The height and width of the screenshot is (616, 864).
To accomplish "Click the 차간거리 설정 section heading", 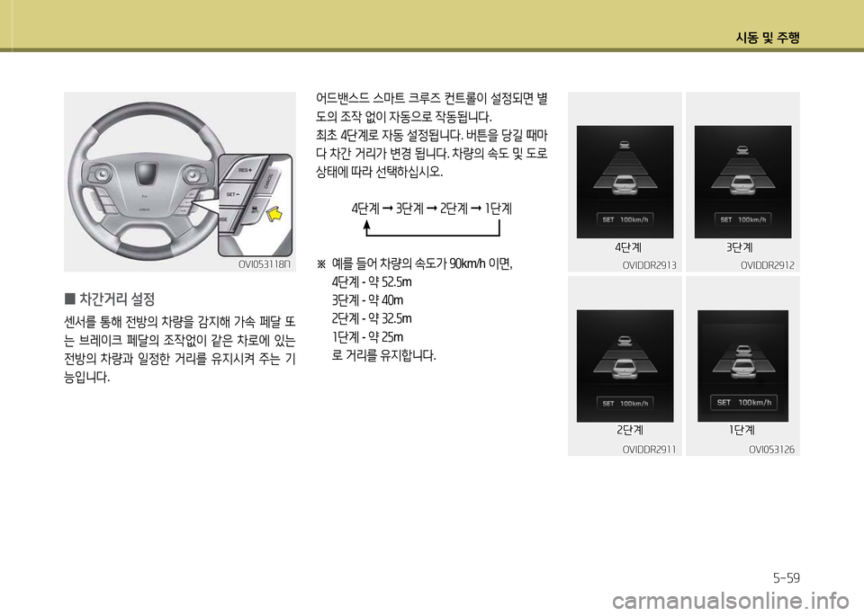I will tap(110, 299).
